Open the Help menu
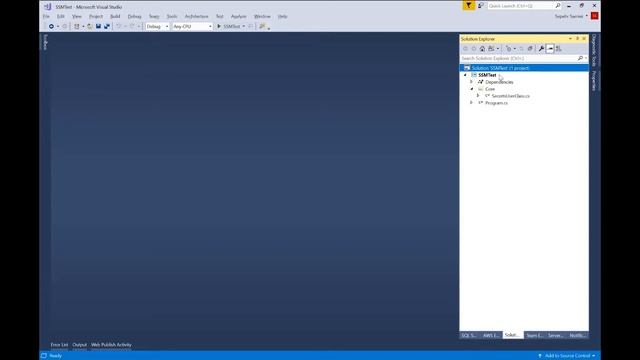The image size is (640, 360). click(x=282, y=16)
